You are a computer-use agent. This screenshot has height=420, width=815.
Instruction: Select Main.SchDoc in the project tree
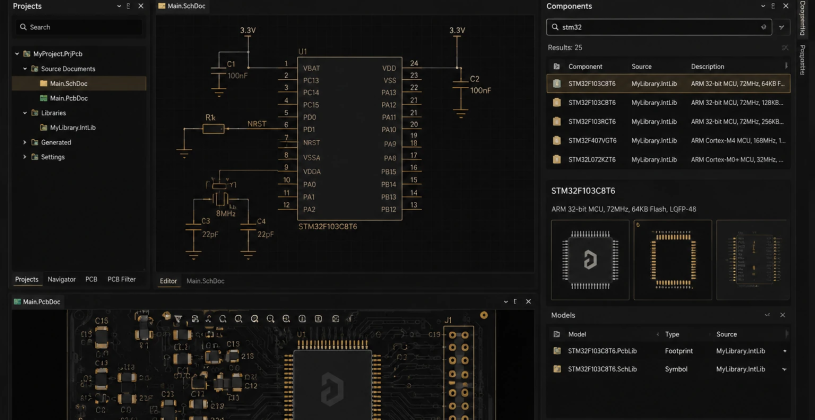79,83
